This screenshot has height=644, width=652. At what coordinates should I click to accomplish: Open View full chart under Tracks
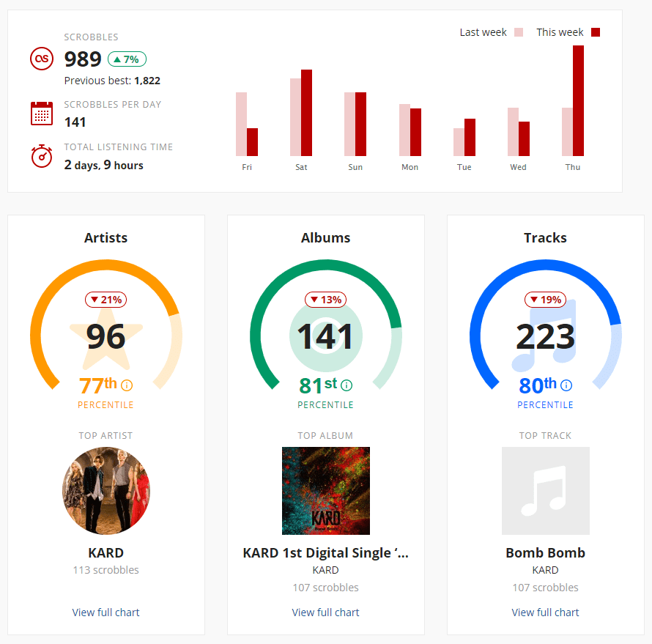[545, 612]
